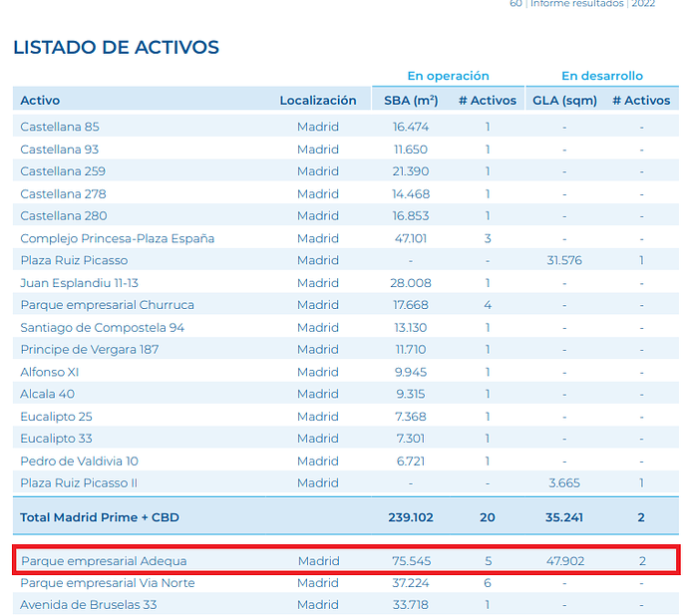This screenshot has height=616, width=688.
Task: Click the 'En desarrollo' group header
Action: tap(602, 76)
